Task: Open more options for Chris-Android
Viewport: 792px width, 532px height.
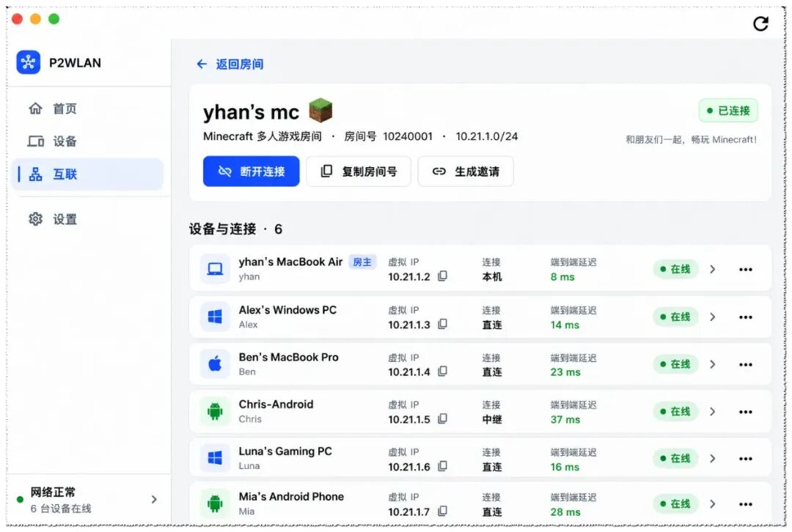Action: 746,413
